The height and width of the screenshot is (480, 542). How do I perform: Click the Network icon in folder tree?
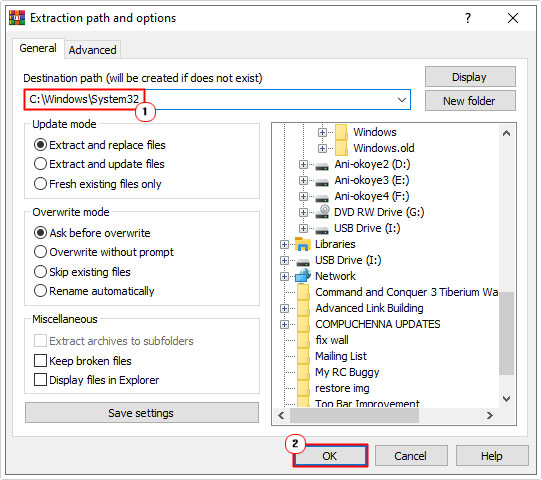[303, 276]
